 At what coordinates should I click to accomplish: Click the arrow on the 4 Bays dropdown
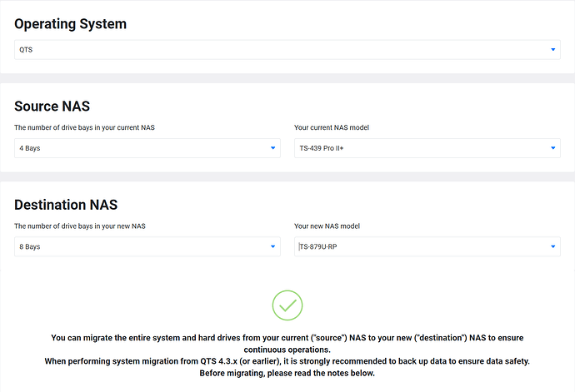point(272,148)
